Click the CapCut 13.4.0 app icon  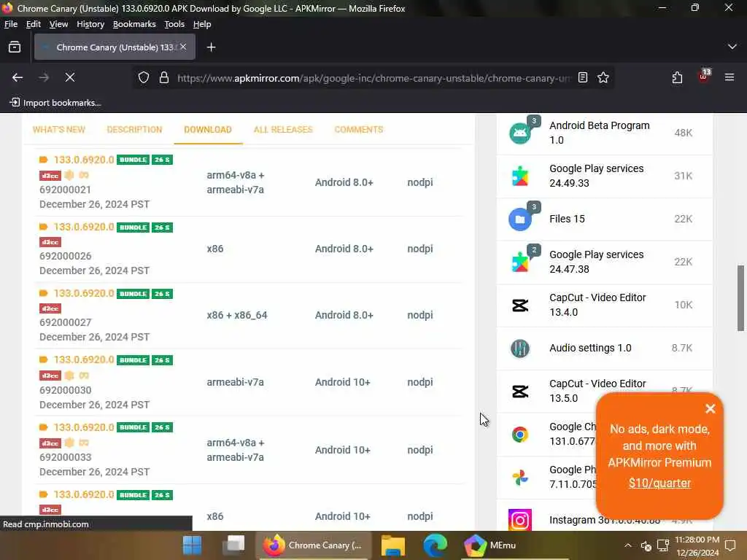coord(519,305)
